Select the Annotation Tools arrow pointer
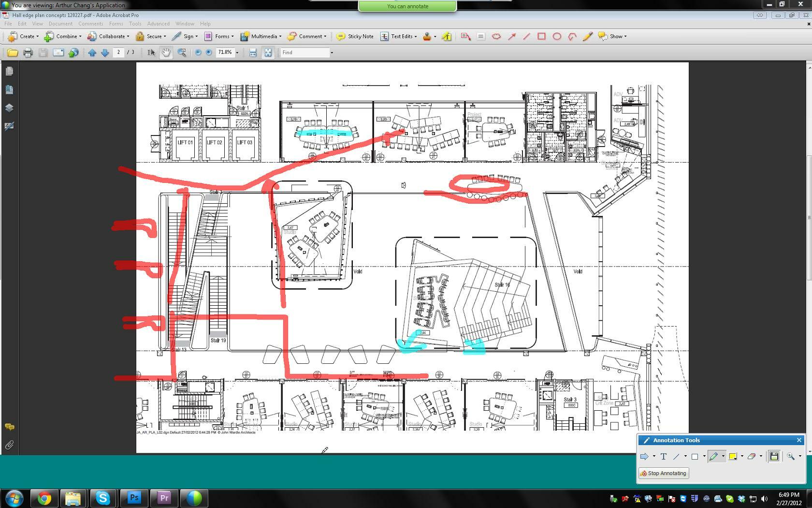The width and height of the screenshot is (812, 508). [x=644, y=456]
